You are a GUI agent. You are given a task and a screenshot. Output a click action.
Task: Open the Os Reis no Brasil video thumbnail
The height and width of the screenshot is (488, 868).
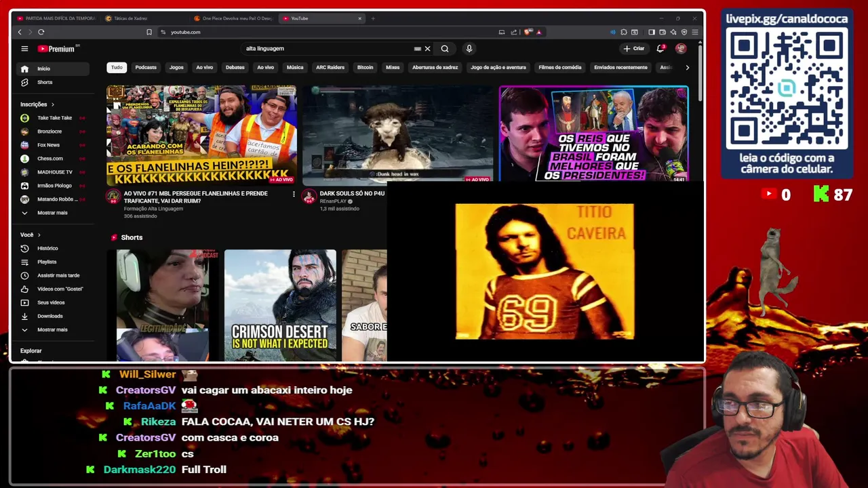coord(594,134)
